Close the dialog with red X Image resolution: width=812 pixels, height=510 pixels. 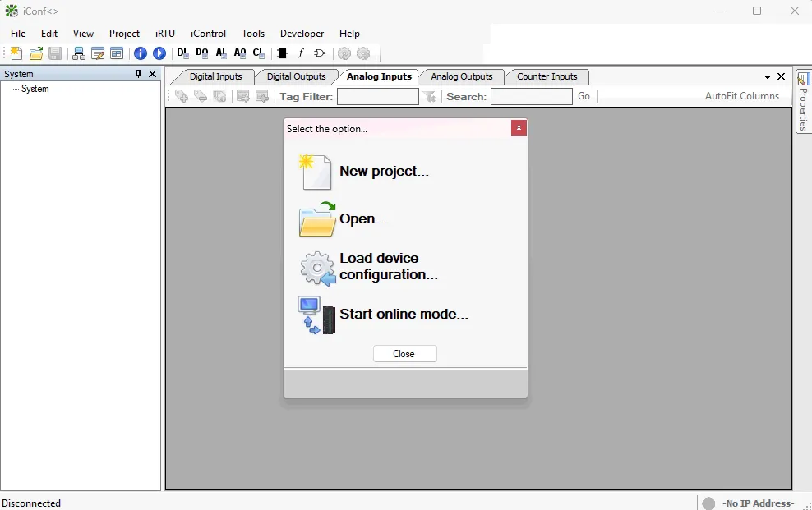coord(519,128)
